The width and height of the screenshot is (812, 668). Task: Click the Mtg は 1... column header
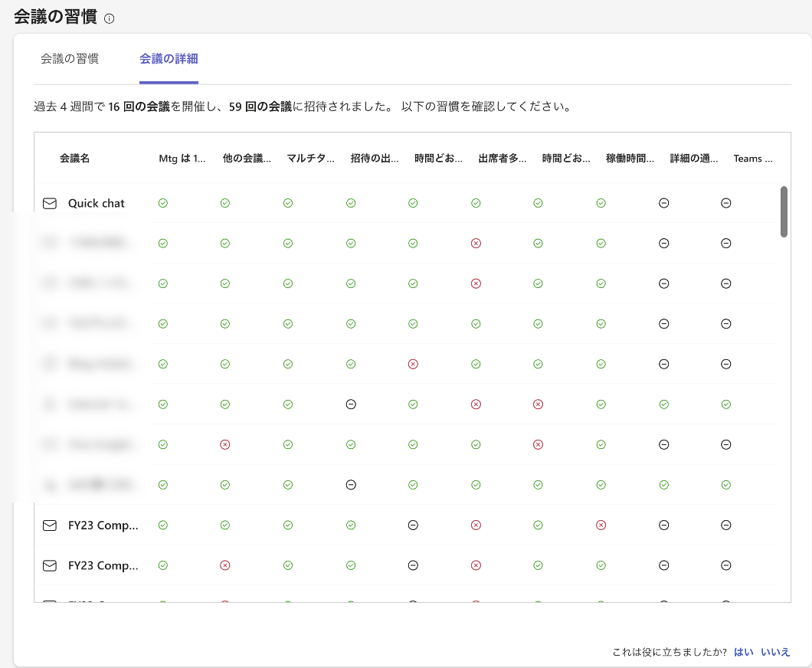coord(182,159)
